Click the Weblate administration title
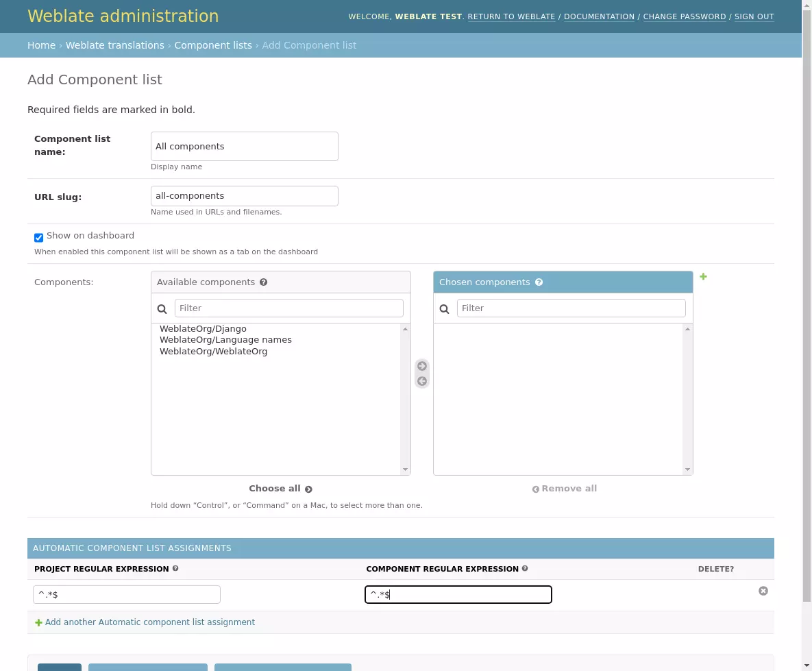The width and height of the screenshot is (812, 671). click(123, 16)
